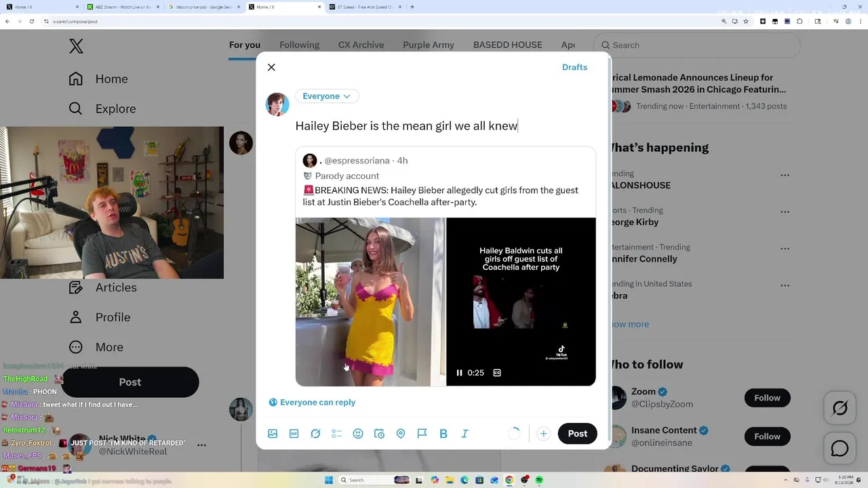Schedule the post with calendar icon

pos(379,434)
